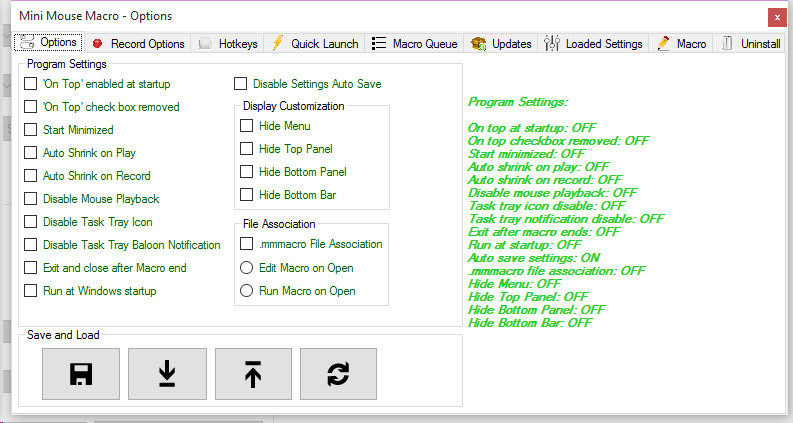Select Run Macro on Open radio button
The width and height of the screenshot is (793, 423).
click(247, 291)
